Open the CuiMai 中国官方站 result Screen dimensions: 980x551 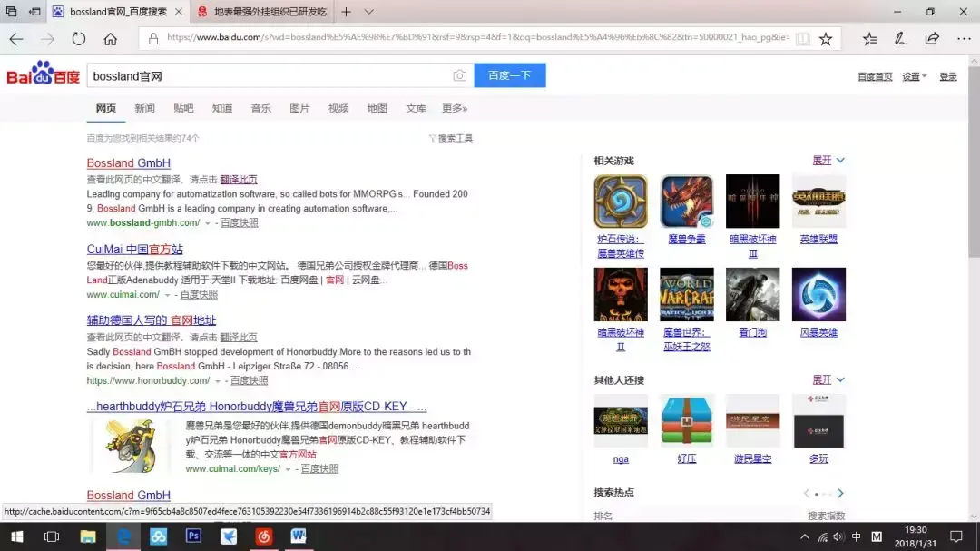(135, 250)
